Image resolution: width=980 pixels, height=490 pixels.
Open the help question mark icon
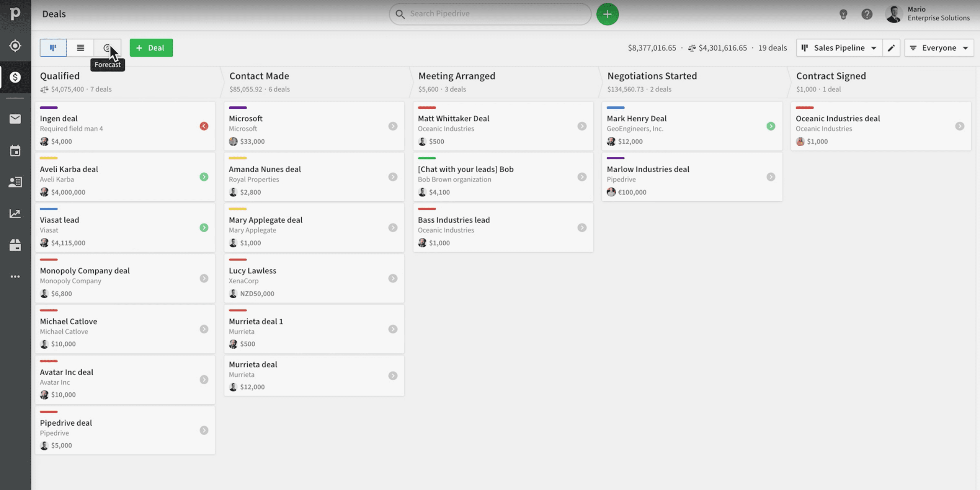tap(867, 15)
